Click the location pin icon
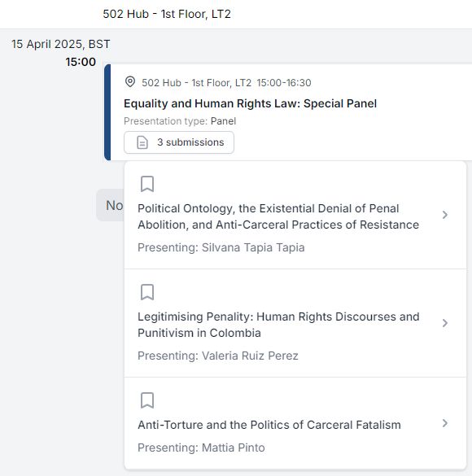Viewport: 472px width, 476px height. click(130, 82)
